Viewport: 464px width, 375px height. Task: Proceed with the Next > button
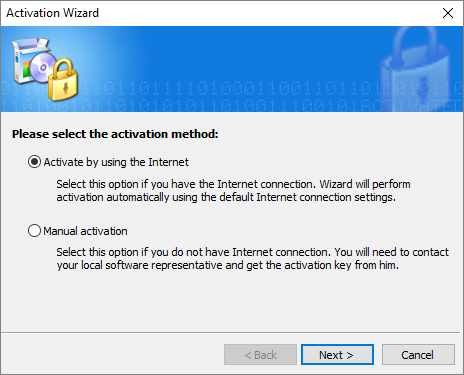337,355
